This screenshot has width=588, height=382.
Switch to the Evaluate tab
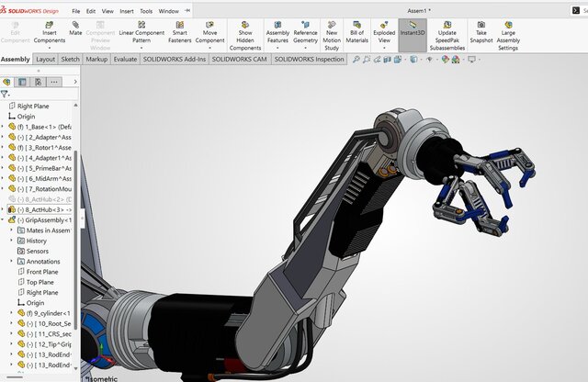click(x=125, y=60)
